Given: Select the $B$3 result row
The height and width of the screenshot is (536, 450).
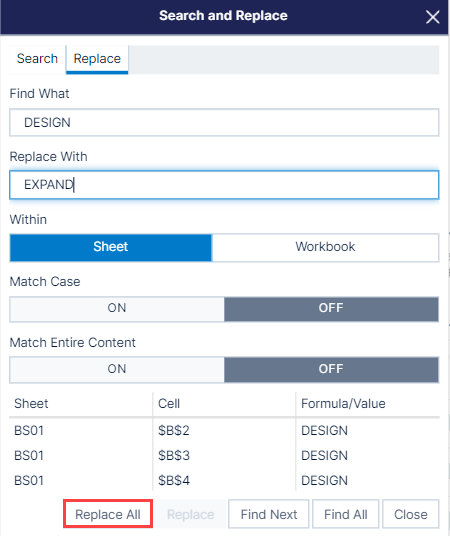Looking at the screenshot, I should click(x=224, y=455).
